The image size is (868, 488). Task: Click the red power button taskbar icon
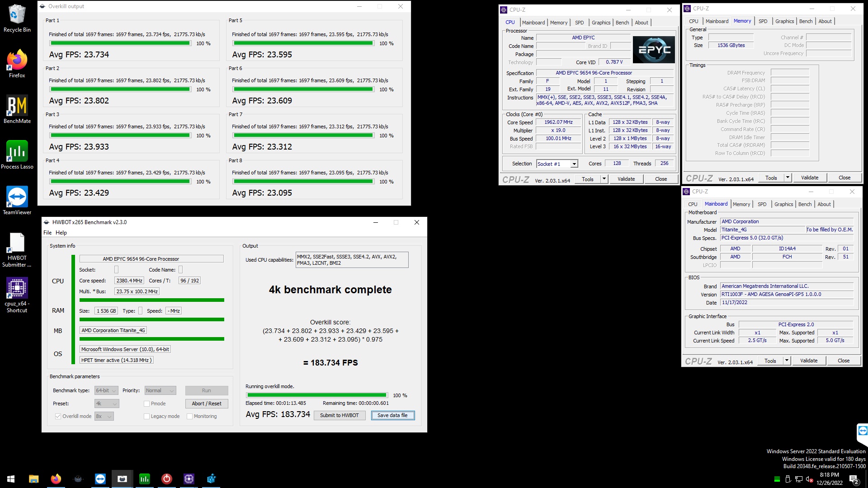[x=166, y=479]
